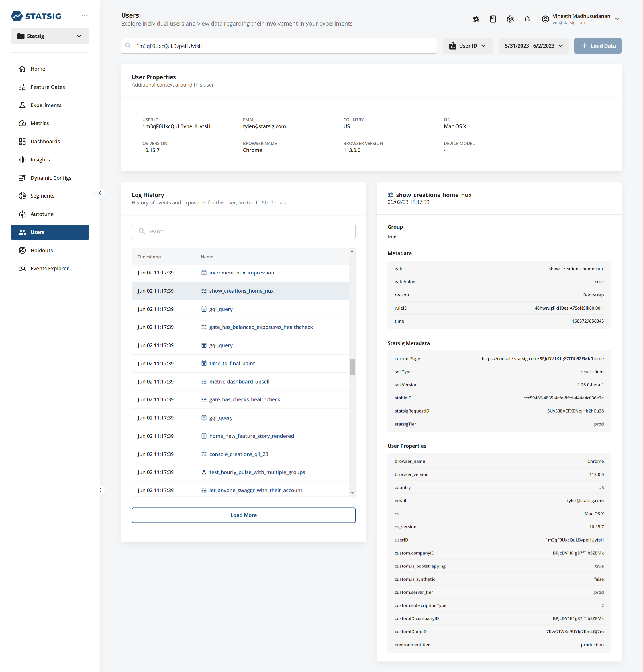This screenshot has height=672, width=643.
Task: Open the date range selector 5/31/2023 - 6/2/2023
Action: tap(533, 46)
